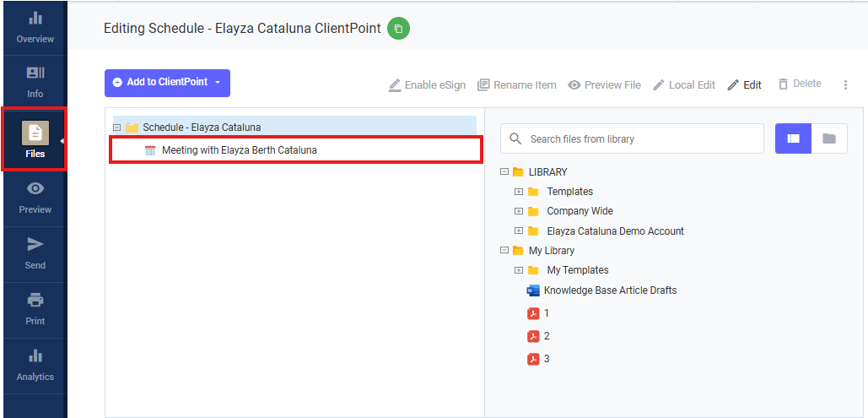Select Meeting with Elayza Berth Cataluna item
The height and width of the screenshot is (418, 868).
pos(295,149)
